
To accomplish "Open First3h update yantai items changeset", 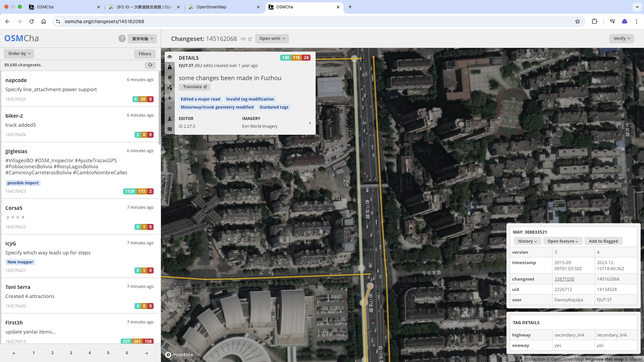I will 79,329.
